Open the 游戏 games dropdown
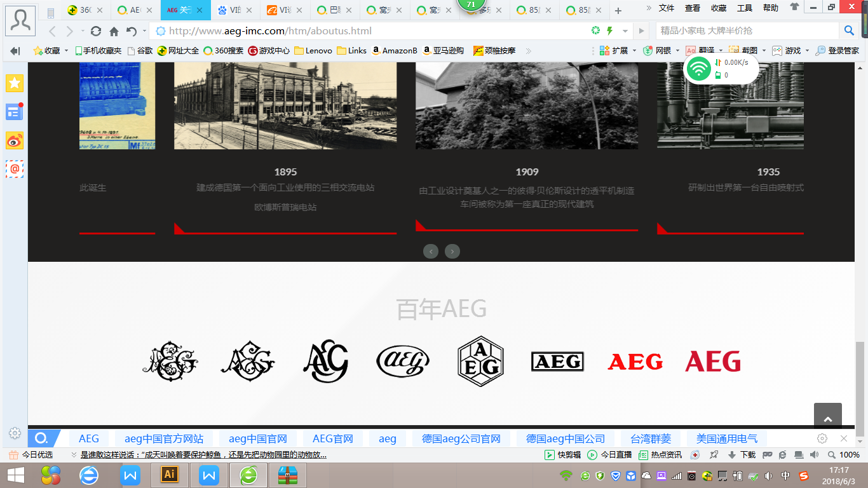The height and width of the screenshot is (488, 868). 790,51
